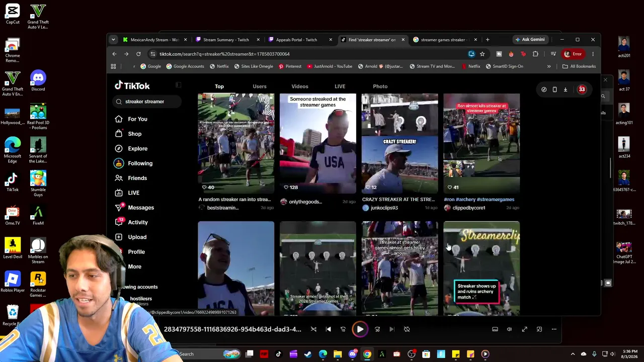Open Level Devil desktop shortcut
The width and height of the screenshot is (644, 362).
(13, 249)
